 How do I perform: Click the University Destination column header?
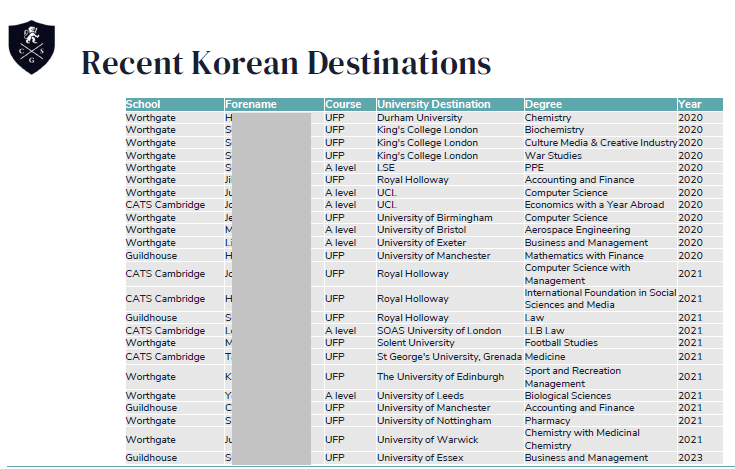[x=450, y=104]
